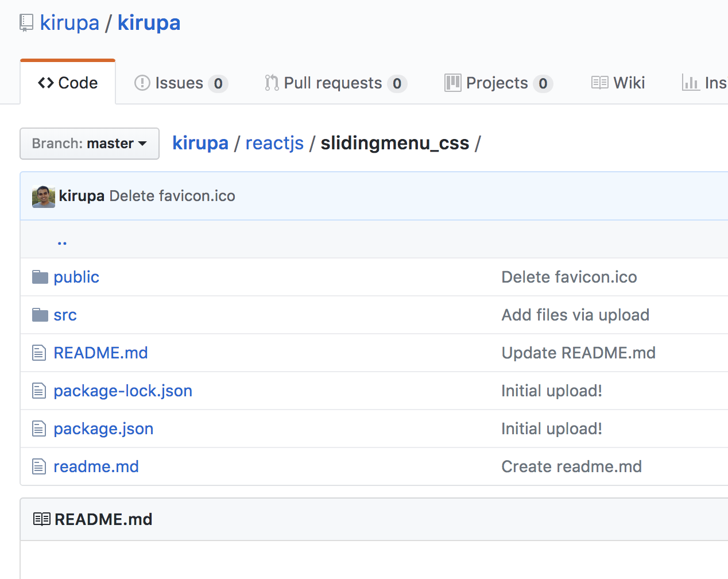Click the file icon for lowercase readme.md
Viewport: 728px width, 579px height.
coord(39,466)
